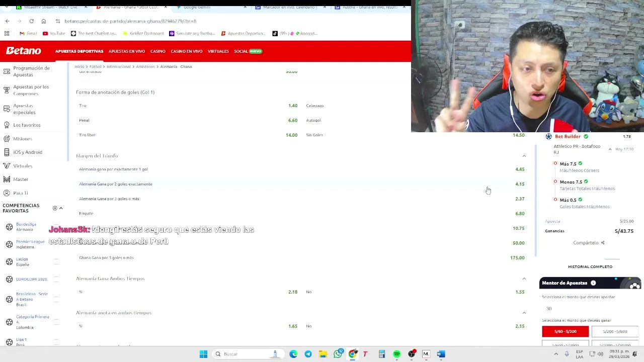Open the Gmail bookmark
Viewport: 644px width, 362px height.
(28, 34)
